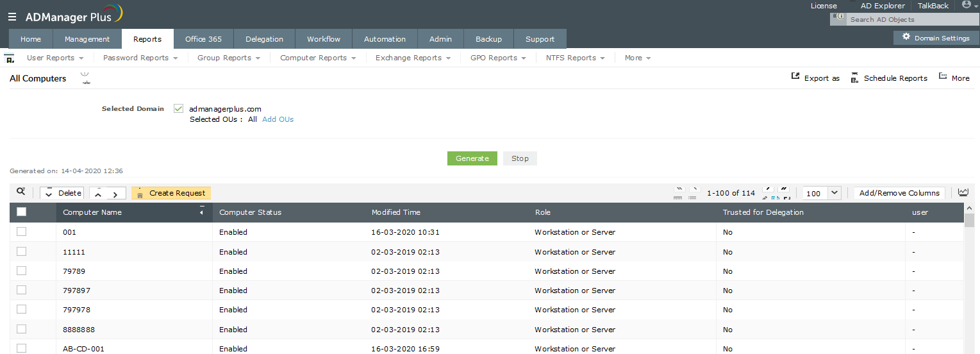Open the Support tab

[540, 38]
